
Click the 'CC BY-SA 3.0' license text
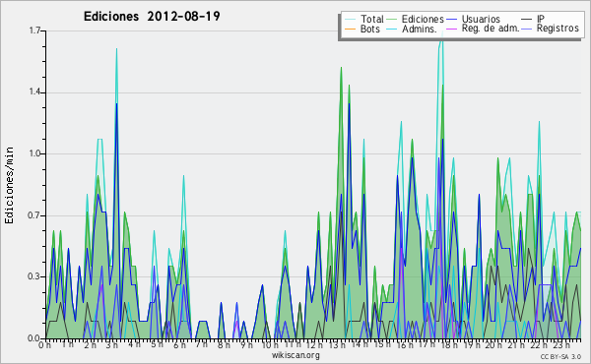tap(560, 356)
